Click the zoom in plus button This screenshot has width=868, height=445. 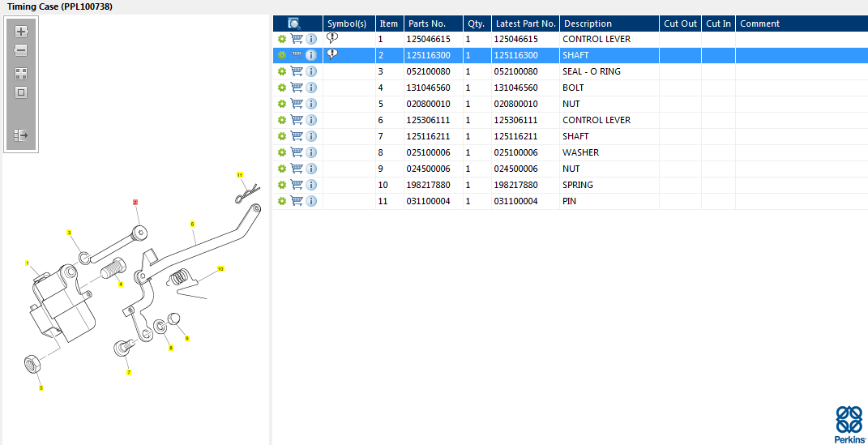[x=21, y=32]
